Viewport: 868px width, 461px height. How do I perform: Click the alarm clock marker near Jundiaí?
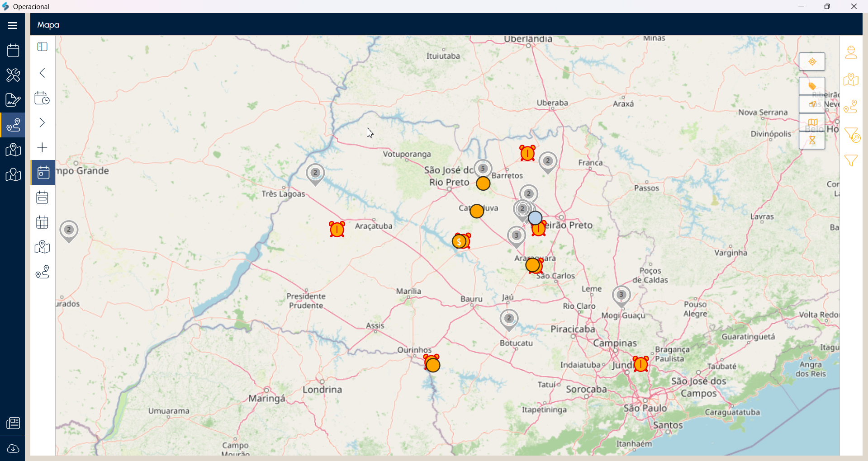click(641, 364)
